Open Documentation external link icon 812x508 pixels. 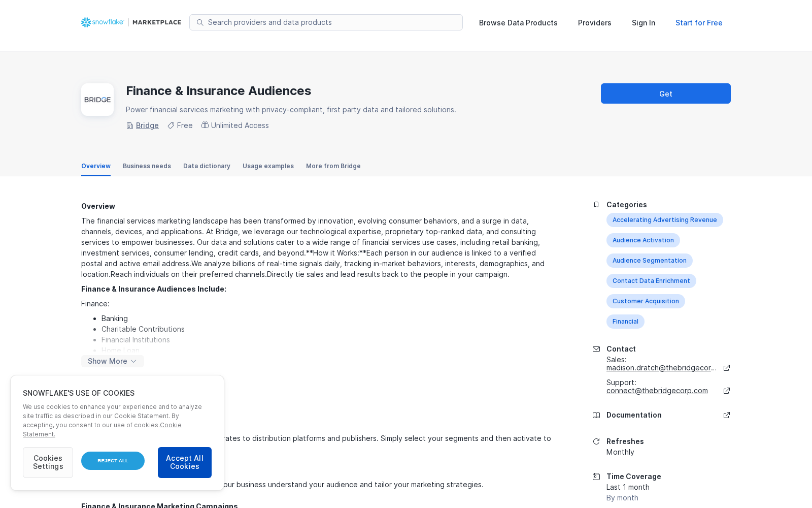(727, 415)
